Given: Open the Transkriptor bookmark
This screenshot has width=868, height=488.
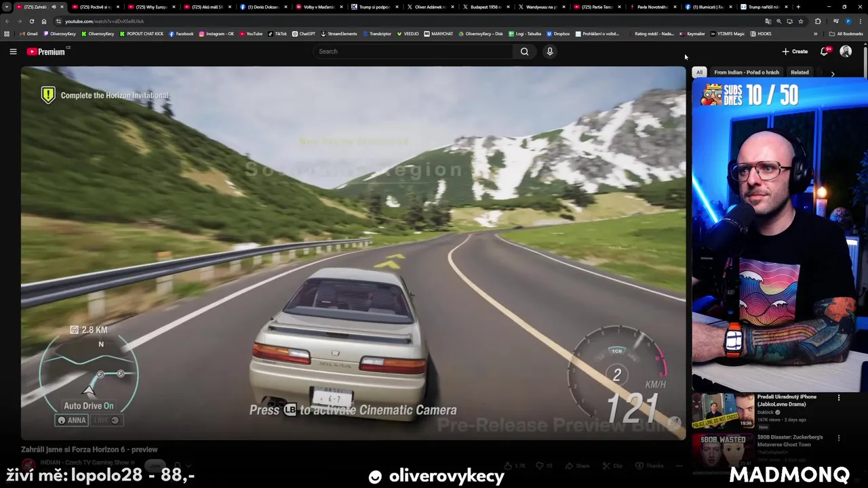Looking at the screenshot, I should tap(376, 34).
